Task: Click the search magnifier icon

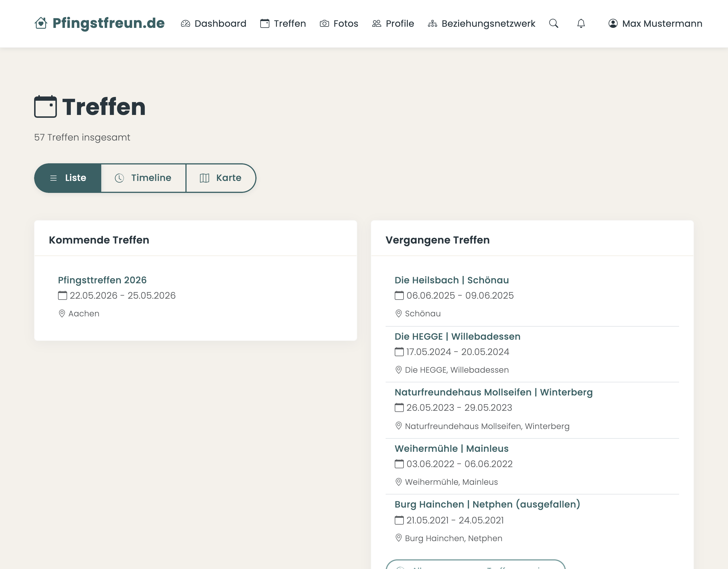Action: click(x=553, y=23)
